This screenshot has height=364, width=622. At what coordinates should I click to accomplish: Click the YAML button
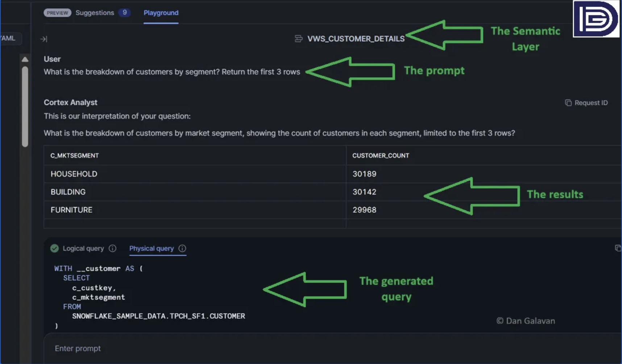(9, 38)
